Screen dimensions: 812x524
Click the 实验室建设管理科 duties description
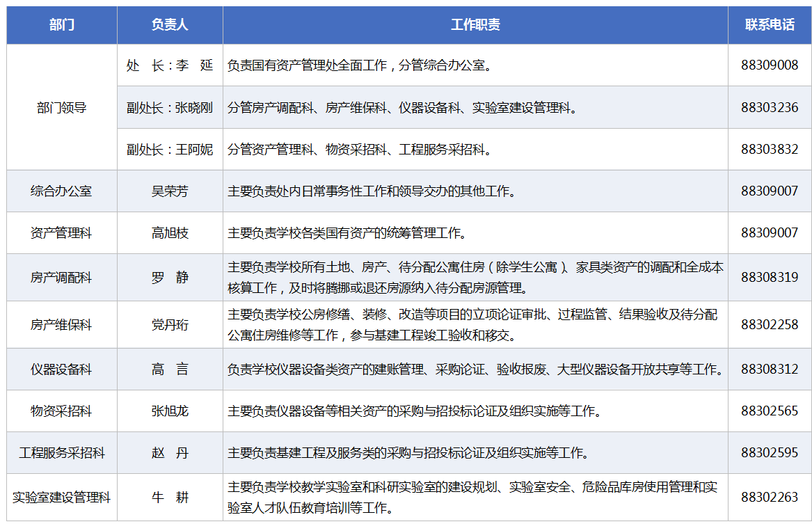[x=472, y=498]
